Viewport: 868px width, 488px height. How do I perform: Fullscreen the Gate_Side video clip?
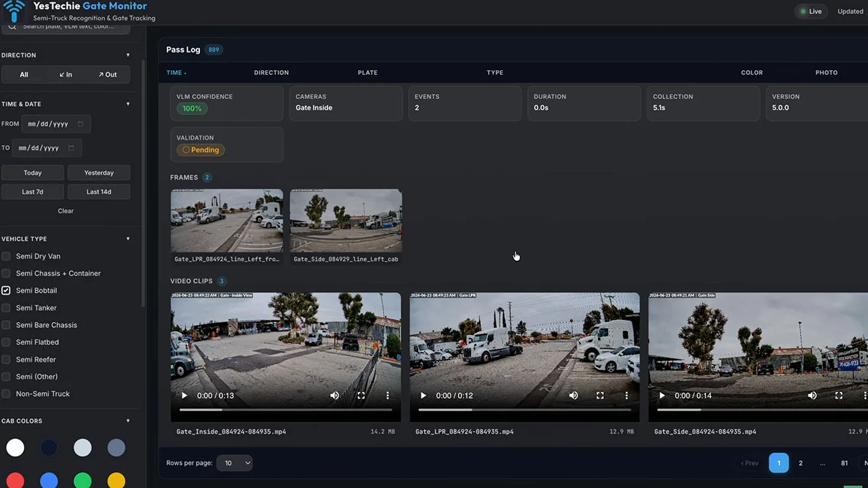tap(839, 395)
